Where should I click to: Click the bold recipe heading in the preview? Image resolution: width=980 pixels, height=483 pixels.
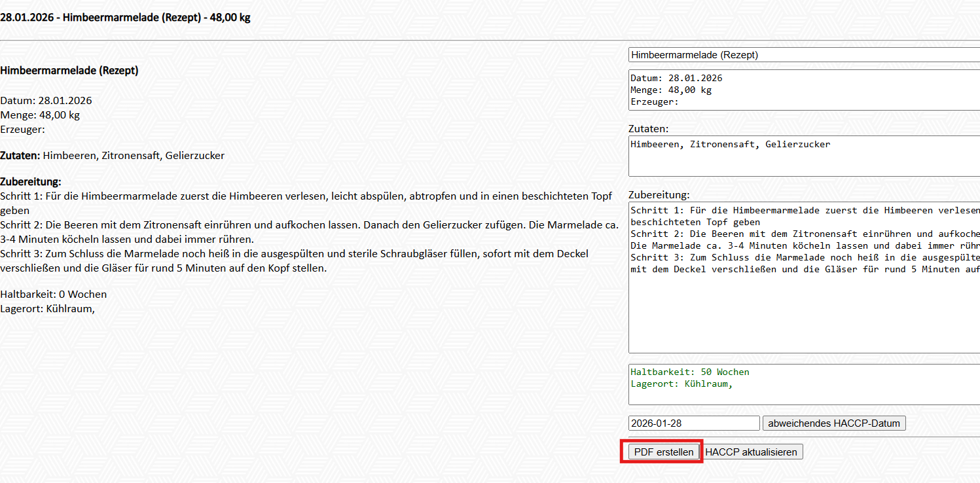(x=69, y=71)
